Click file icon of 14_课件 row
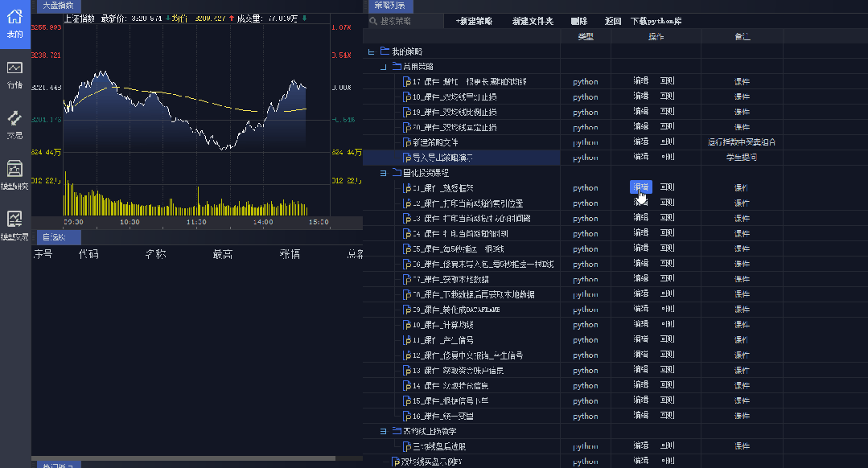The width and height of the screenshot is (868, 468). pos(407,385)
